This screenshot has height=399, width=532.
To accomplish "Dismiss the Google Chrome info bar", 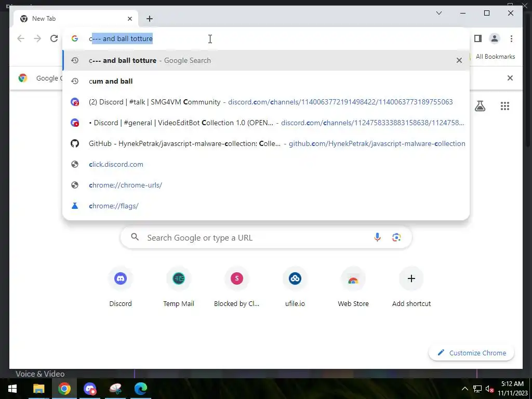I will coord(510,78).
